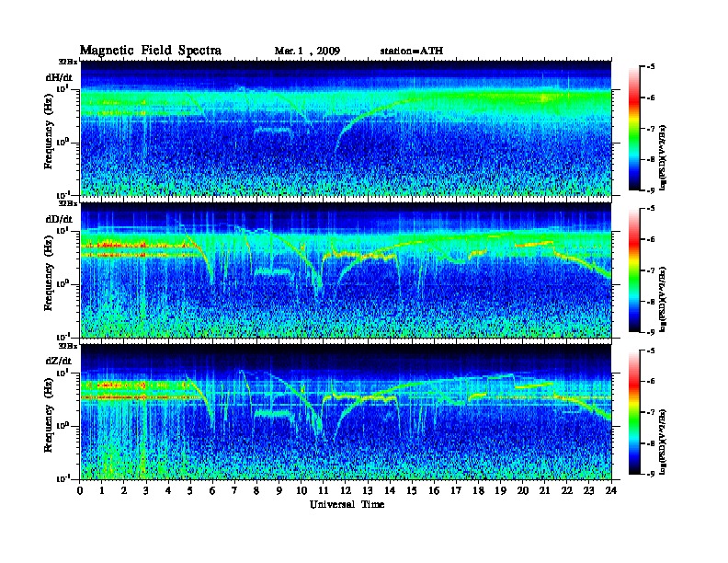Click the 10^1 frequency tick of dD/dt panel

(63, 230)
